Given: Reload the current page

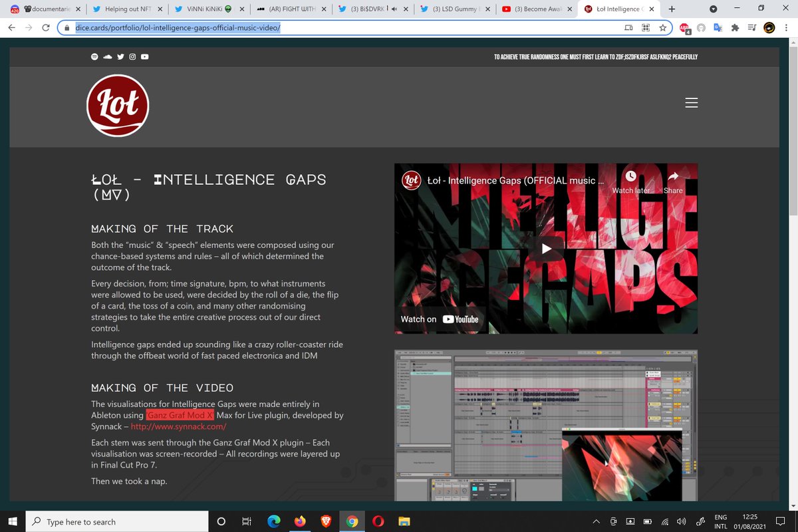Looking at the screenshot, I should (x=46, y=28).
